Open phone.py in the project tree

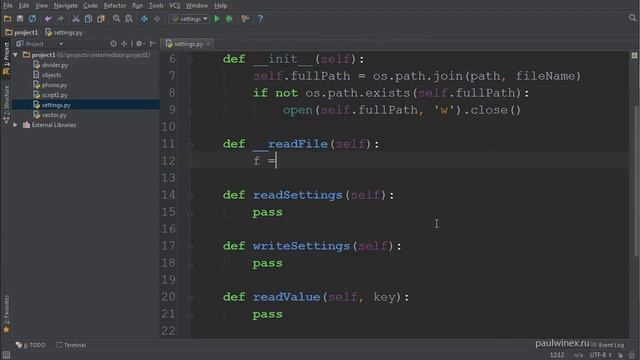pos(54,85)
